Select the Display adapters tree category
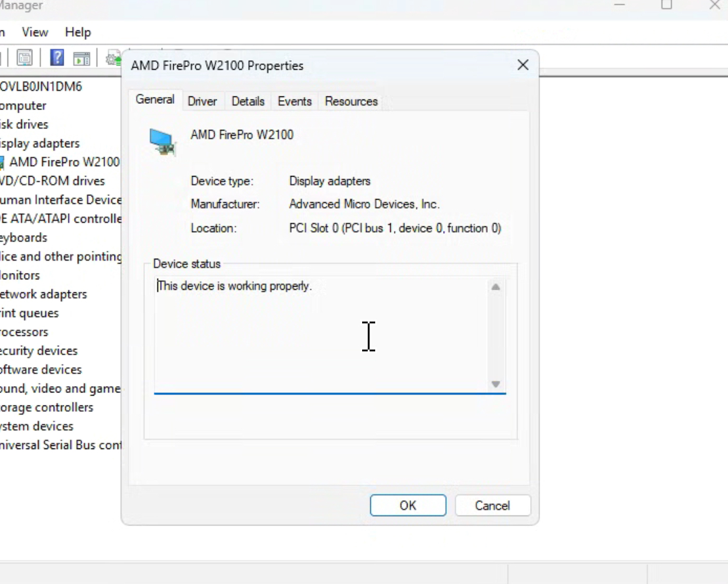Screen dimensions: 728x584 click(40, 144)
